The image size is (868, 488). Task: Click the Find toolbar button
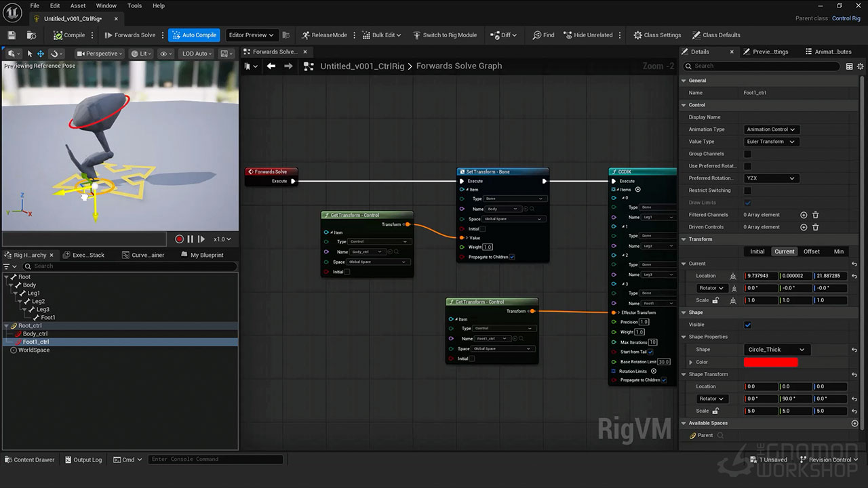[x=543, y=35]
